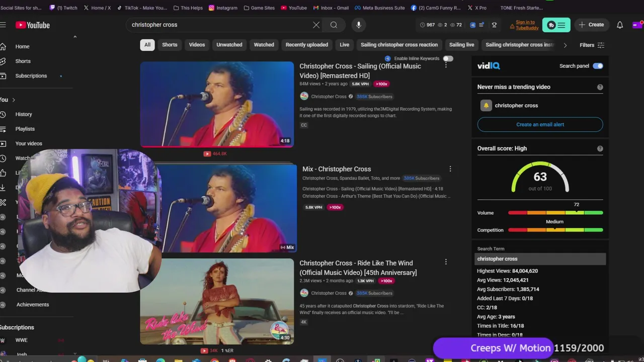Image resolution: width=644 pixels, height=362 pixels.
Task: Open the YouTube home logo
Action: coord(33,25)
